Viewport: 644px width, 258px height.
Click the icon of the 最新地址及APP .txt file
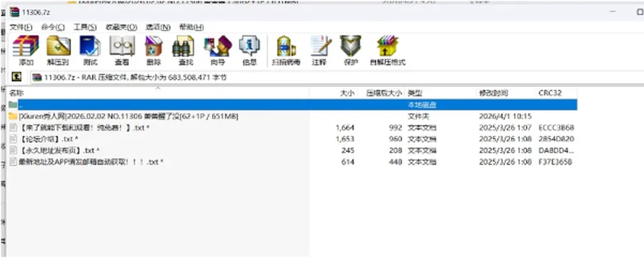tap(13, 162)
